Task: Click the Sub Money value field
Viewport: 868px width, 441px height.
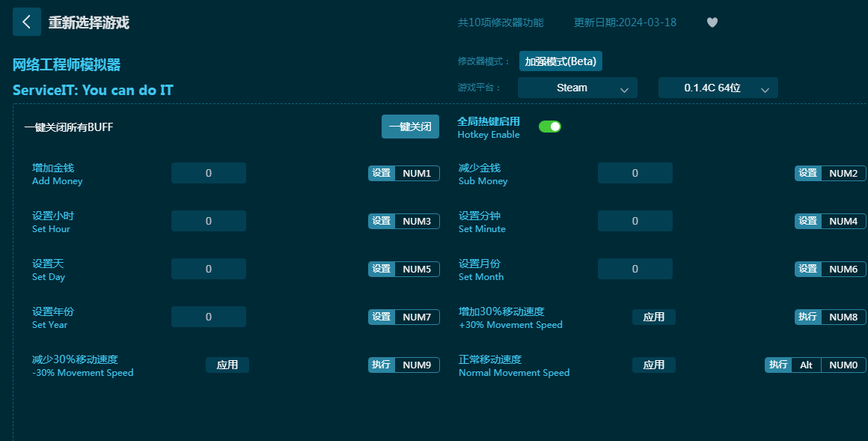Action: point(635,173)
